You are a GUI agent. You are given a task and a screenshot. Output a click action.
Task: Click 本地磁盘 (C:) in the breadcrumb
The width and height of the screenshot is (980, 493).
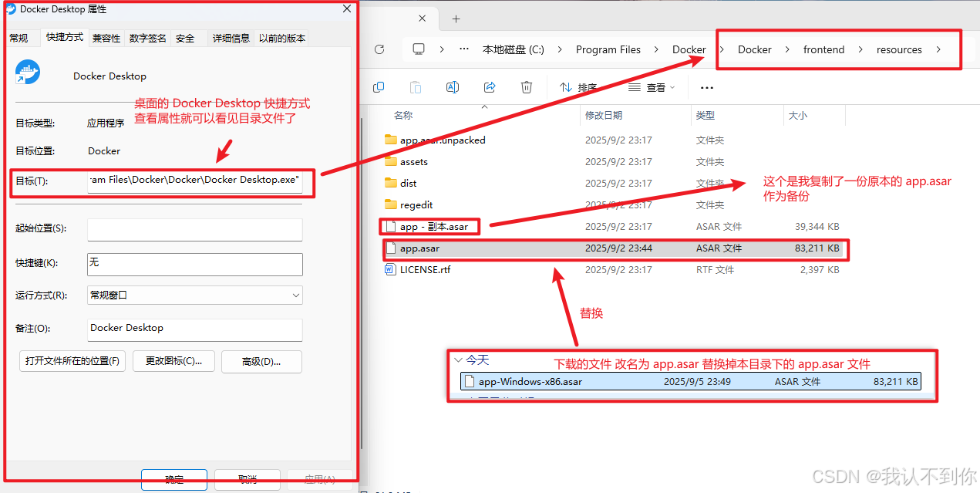pyautogui.click(x=514, y=49)
